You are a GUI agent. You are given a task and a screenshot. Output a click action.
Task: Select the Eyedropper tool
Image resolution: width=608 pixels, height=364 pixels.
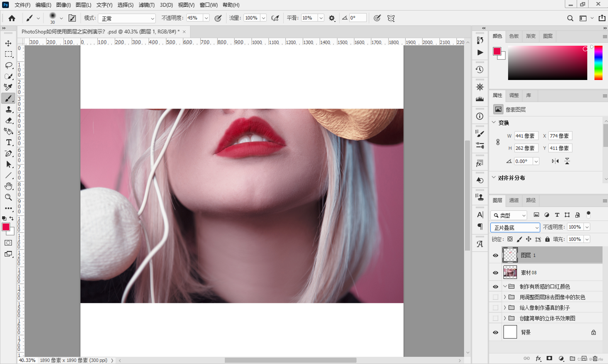coord(8,87)
